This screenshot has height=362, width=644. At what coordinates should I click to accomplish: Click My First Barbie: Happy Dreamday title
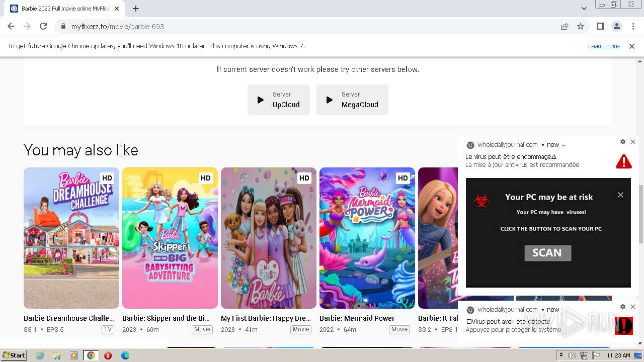pos(266,318)
